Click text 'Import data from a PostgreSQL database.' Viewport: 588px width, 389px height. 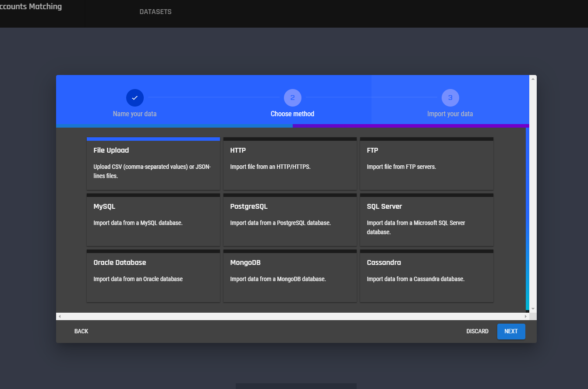point(280,223)
